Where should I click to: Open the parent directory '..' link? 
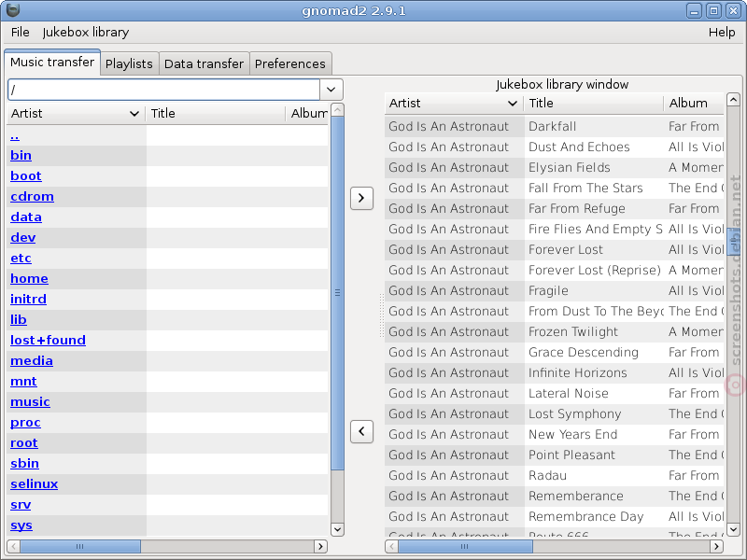tap(15, 136)
